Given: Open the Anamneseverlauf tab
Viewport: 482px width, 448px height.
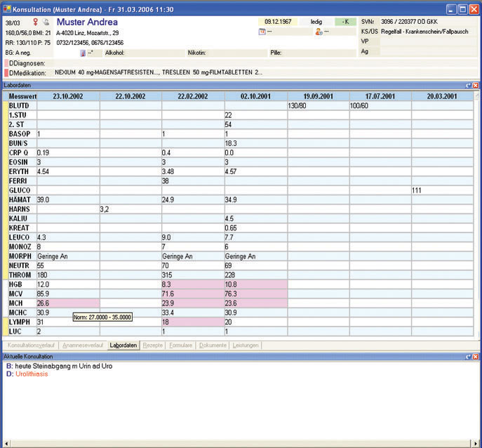Looking at the screenshot, I should 82,345.
